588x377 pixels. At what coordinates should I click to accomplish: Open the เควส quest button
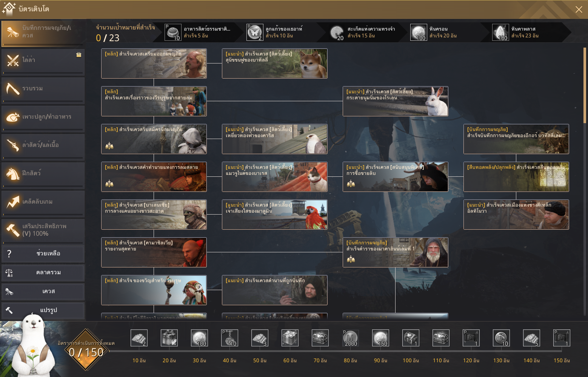(43, 292)
